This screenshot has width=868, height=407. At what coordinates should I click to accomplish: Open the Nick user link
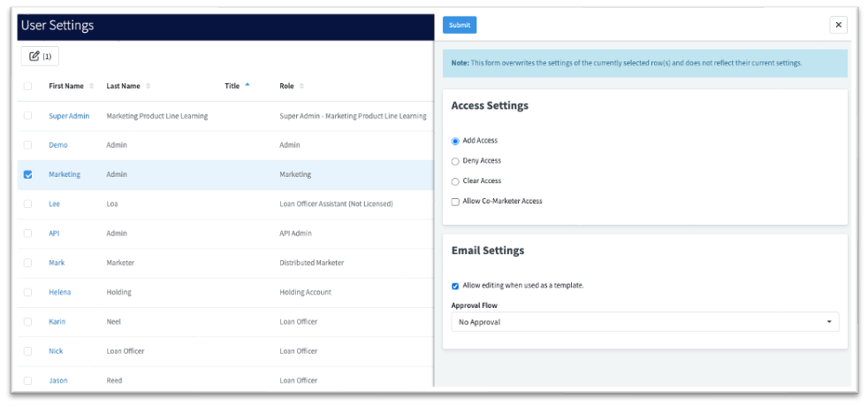point(56,351)
